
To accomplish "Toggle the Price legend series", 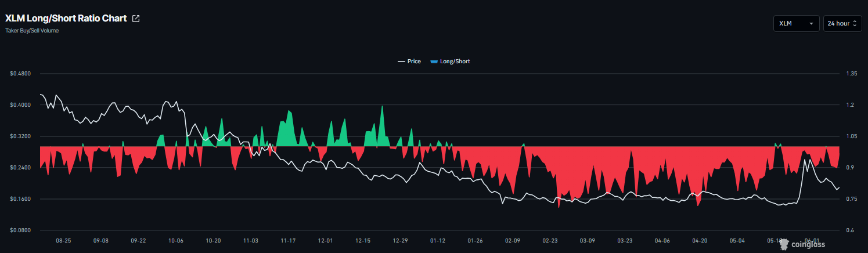I will coord(409,61).
